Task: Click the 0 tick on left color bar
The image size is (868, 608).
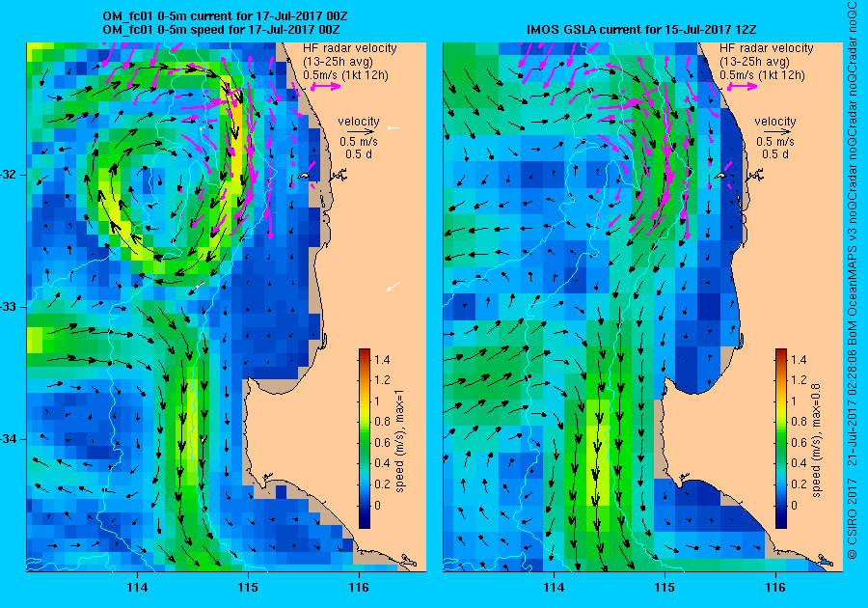Action: click(x=377, y=505)
